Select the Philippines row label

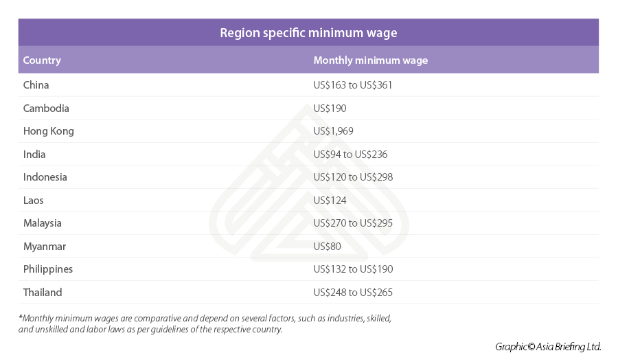pos(47,269)
